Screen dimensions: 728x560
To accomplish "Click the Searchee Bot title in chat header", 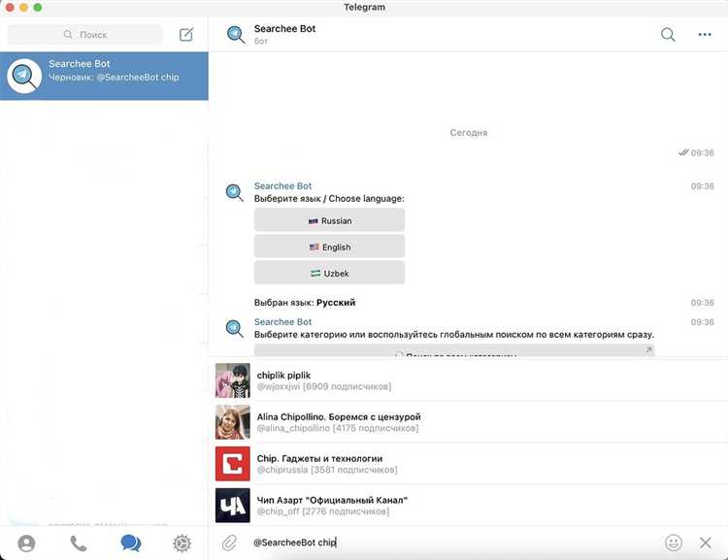I will click(x=284, y=29).
